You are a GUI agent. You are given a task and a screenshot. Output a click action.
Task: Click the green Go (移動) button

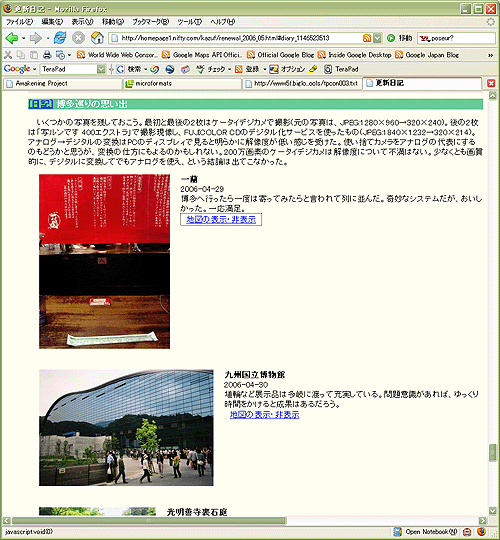pyautogui.click(x=399, y=38)
